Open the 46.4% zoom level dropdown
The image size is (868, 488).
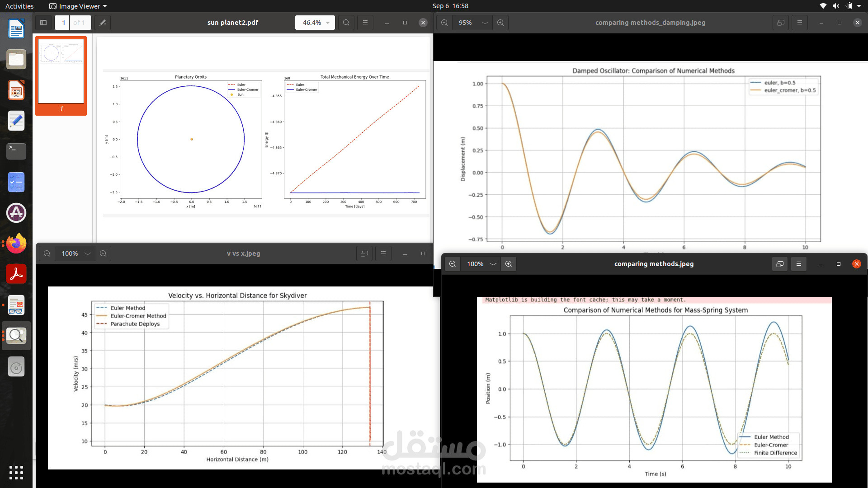point(315,23)
